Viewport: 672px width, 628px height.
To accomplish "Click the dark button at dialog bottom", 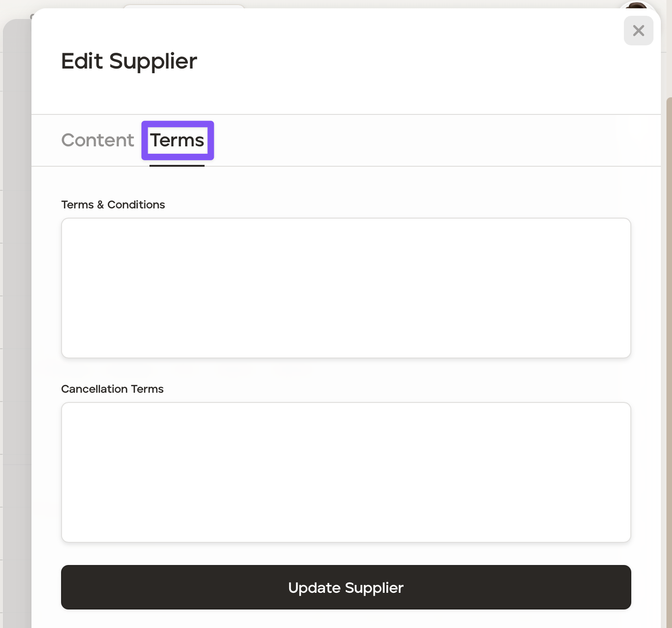I will pos(346,587).
